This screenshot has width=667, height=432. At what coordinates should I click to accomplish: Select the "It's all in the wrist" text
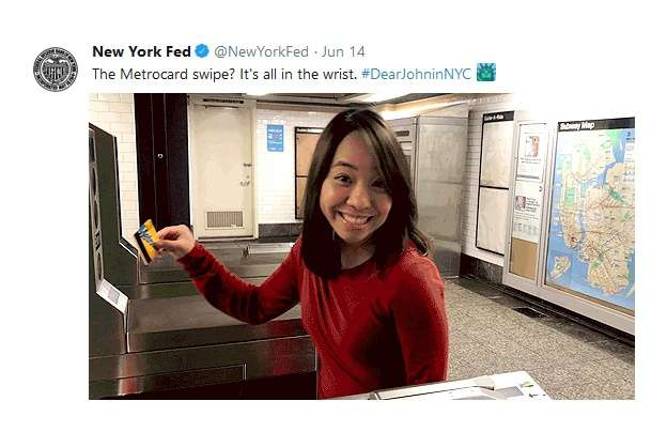[298, 74]
